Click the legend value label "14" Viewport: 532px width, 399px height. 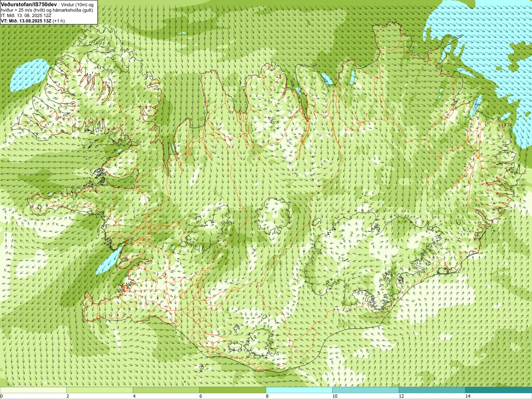click(468, 396)
